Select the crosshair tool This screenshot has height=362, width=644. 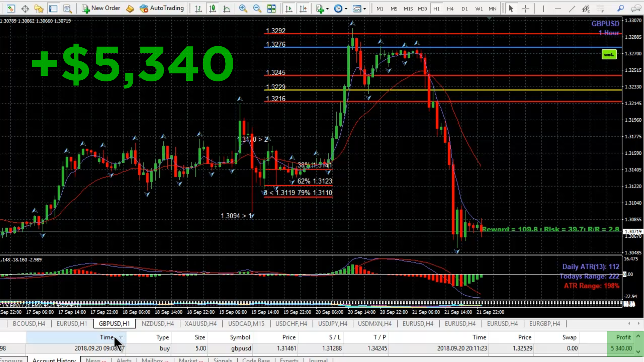[525, 8]
